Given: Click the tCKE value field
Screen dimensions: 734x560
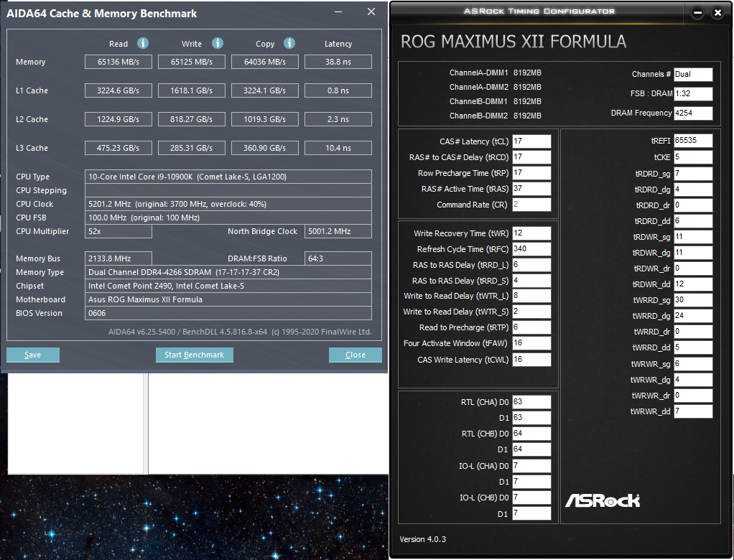Looking at the screenshot, I should click(x=693, y=157).
